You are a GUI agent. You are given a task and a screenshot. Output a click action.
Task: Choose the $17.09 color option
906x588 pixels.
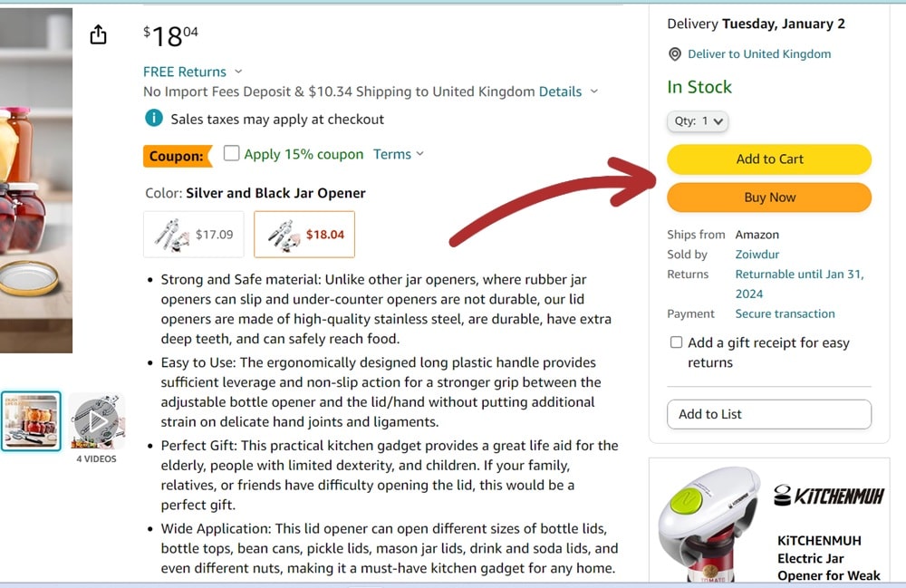(195, 234)
